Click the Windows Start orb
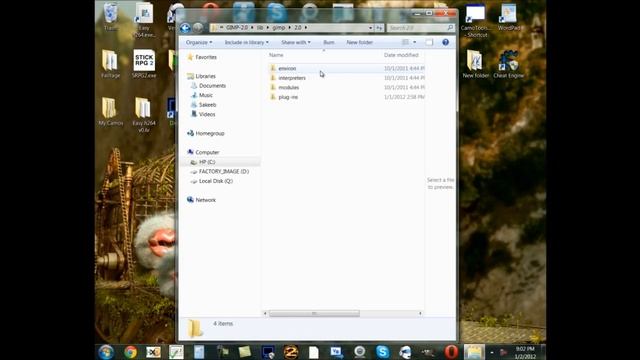The image size is (640, 360). (106, 351)
